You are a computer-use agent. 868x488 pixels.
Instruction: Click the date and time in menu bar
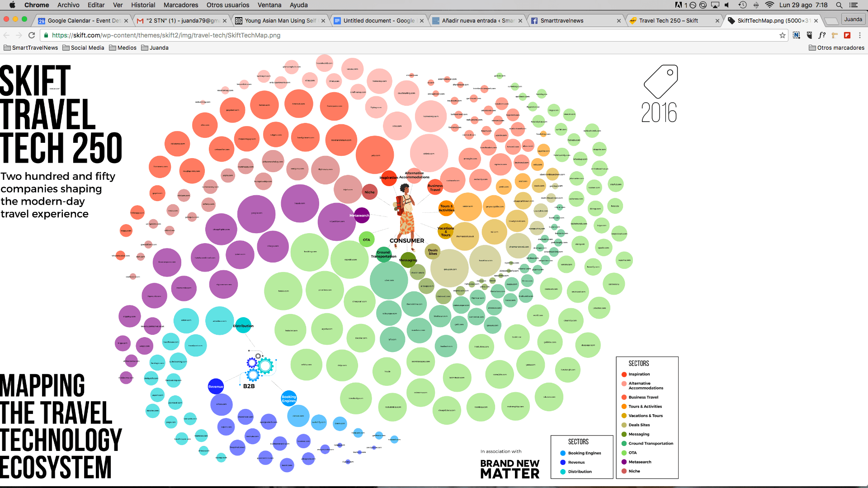click(803, 5)
